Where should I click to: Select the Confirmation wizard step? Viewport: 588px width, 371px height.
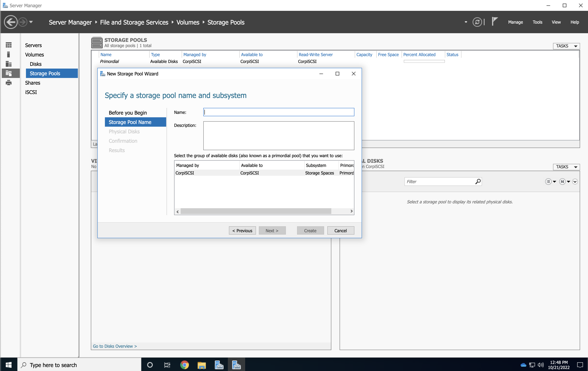click(x=123, y=141)
